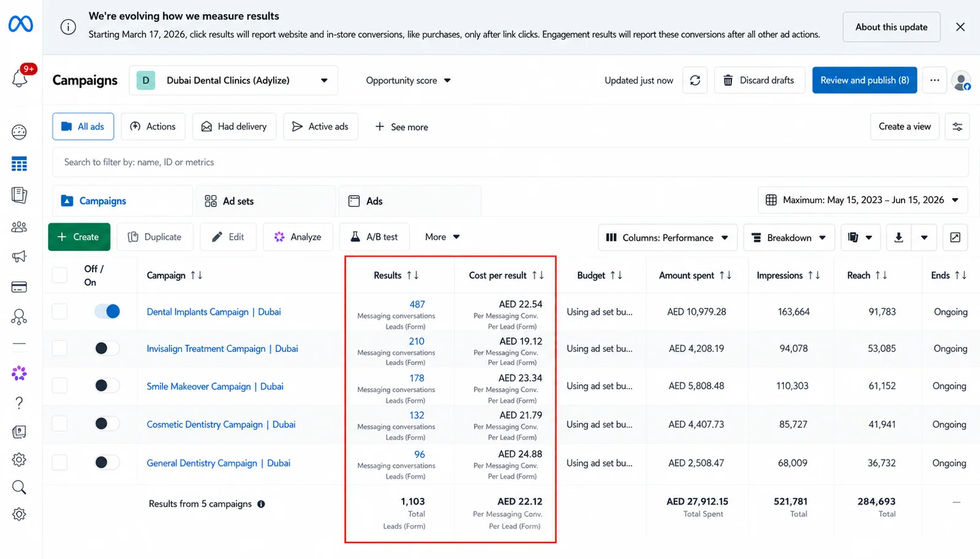Open the filter settings sliders icon
Viewport: 980px width, 559px height.
coord(957,127)
